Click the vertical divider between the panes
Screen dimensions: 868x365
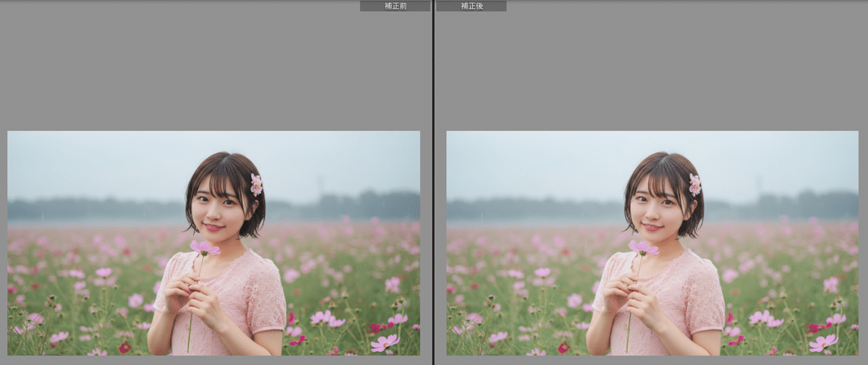click(x=433, y=182)
